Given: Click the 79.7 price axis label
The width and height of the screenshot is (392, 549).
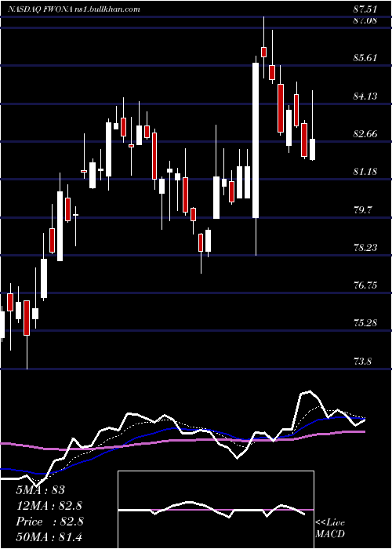Looking at the screenshot, I should tap(362, 209).
